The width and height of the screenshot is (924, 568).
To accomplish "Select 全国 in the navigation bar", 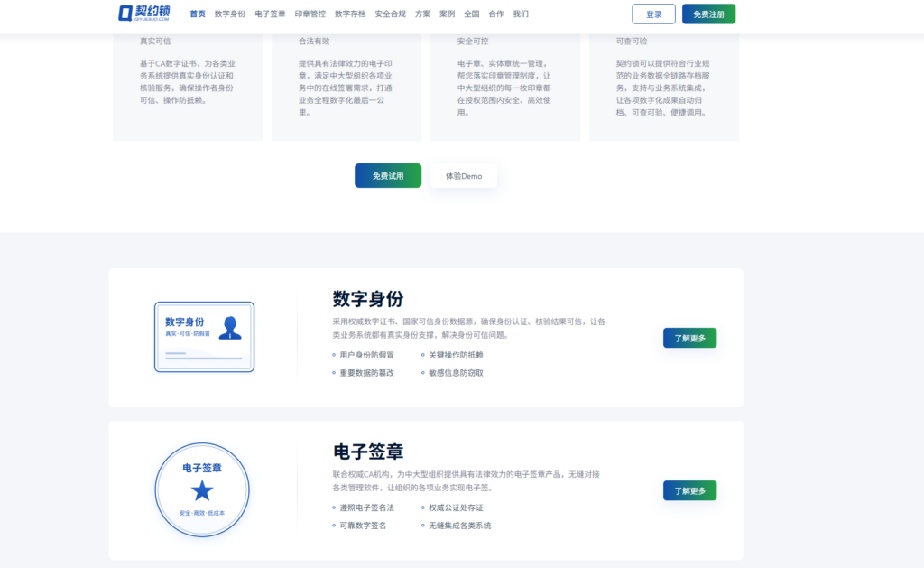I will (x=472, y=14).
